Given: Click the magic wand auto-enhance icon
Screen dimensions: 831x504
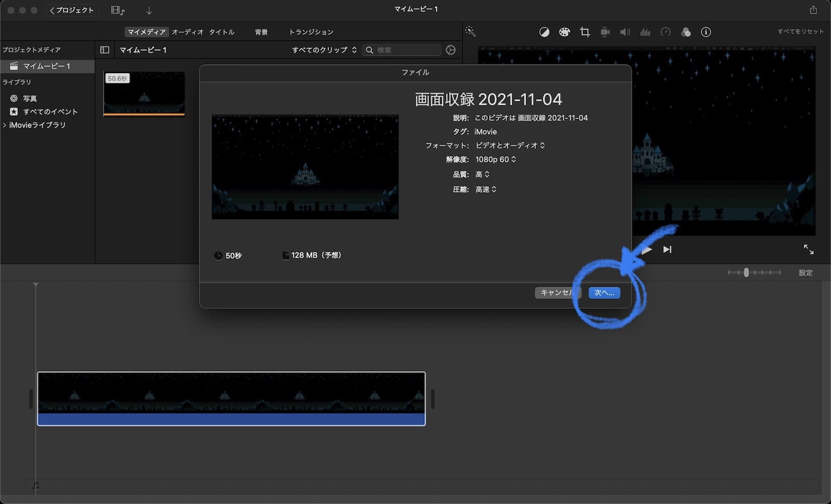Looking at the screenshot, I should pos(471,32).
